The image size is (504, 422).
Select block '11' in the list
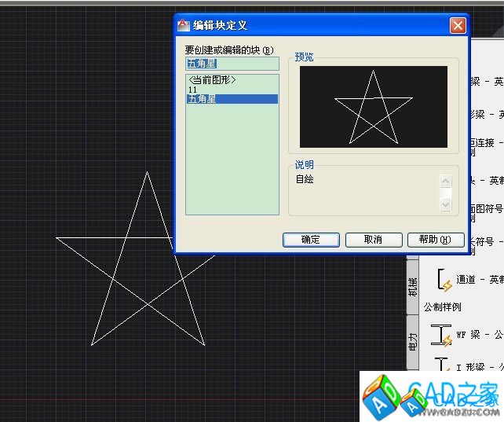point(193,90)
